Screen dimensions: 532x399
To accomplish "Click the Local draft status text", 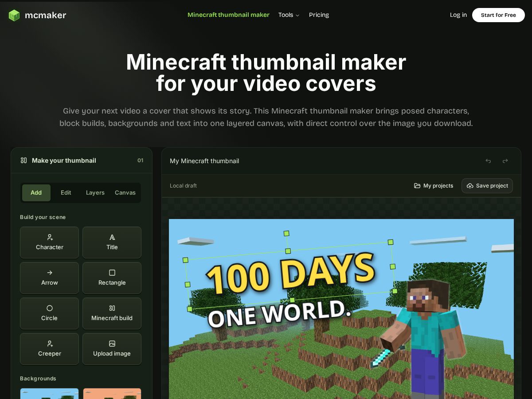I will click(x=183, y=186).
